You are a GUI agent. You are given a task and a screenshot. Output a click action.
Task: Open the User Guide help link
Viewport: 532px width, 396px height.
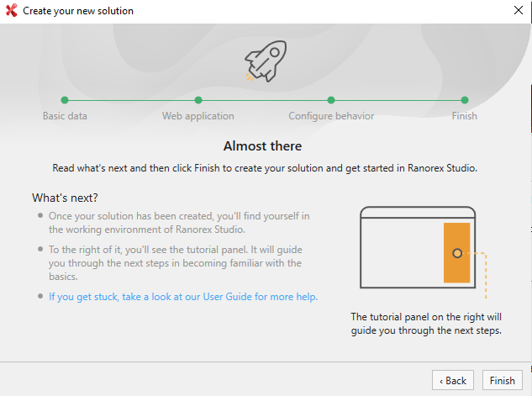coord(183,297)
